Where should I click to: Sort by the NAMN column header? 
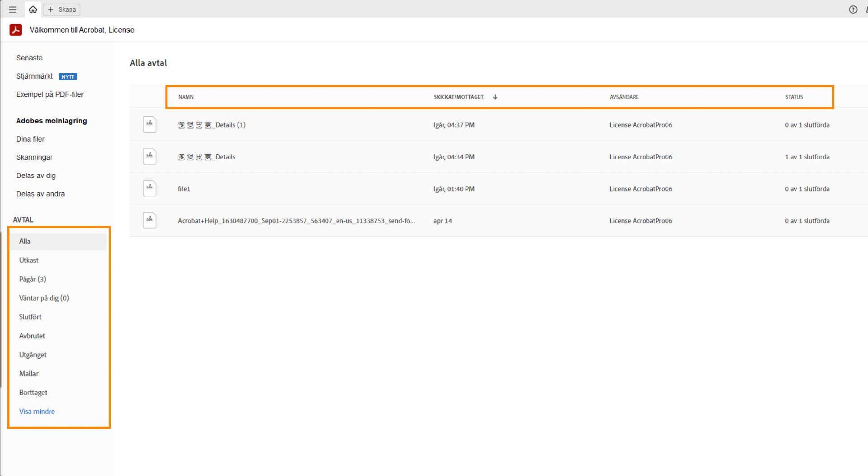click(186, 97)
